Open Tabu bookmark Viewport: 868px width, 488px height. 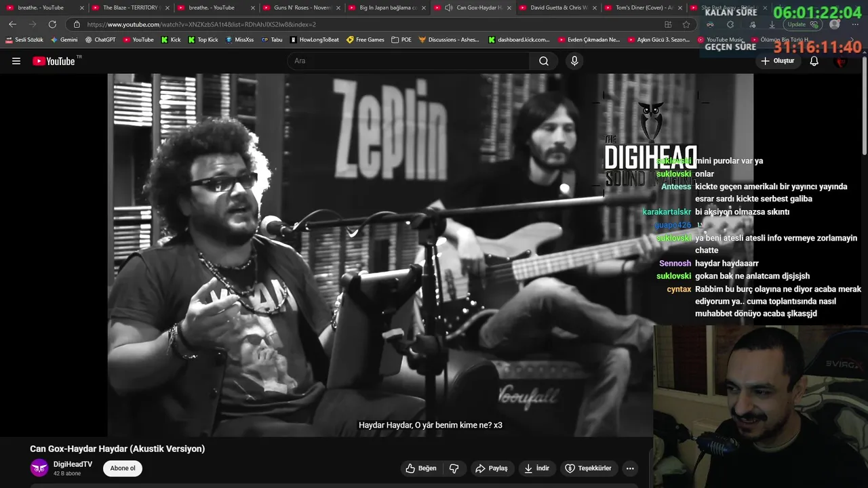[x=272, y=40]
